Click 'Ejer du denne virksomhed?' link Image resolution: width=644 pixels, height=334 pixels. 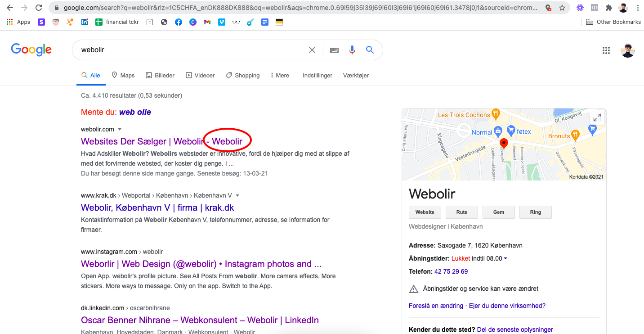(x=507, y=306)
